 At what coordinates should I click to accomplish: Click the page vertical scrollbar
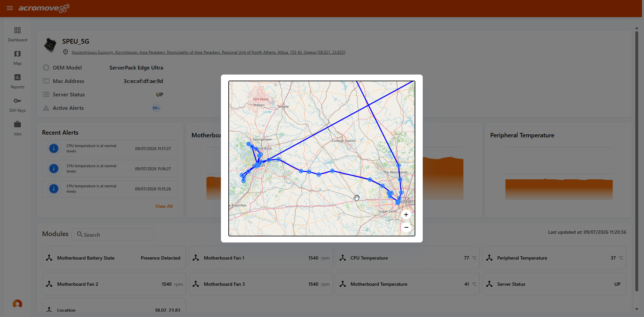point(637,162)
